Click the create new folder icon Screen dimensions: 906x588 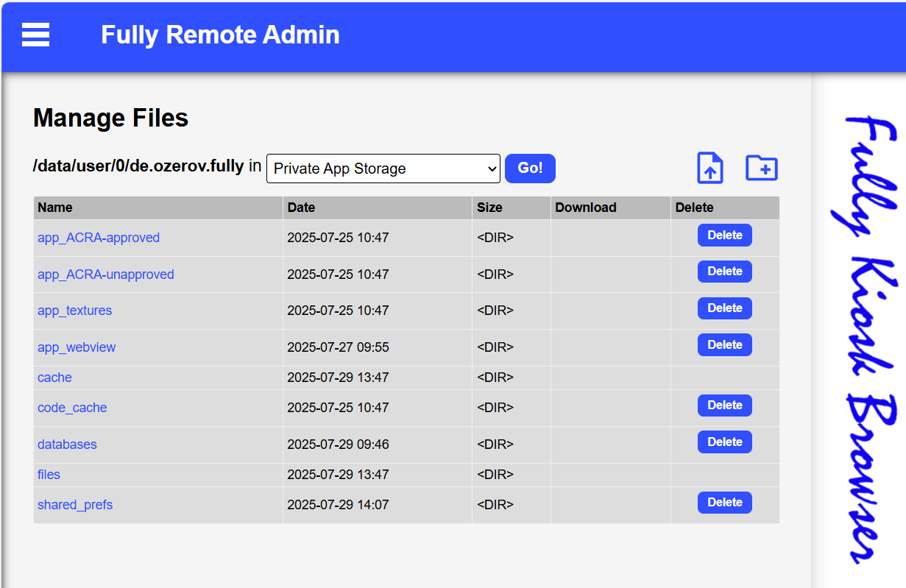click(762, 168)
